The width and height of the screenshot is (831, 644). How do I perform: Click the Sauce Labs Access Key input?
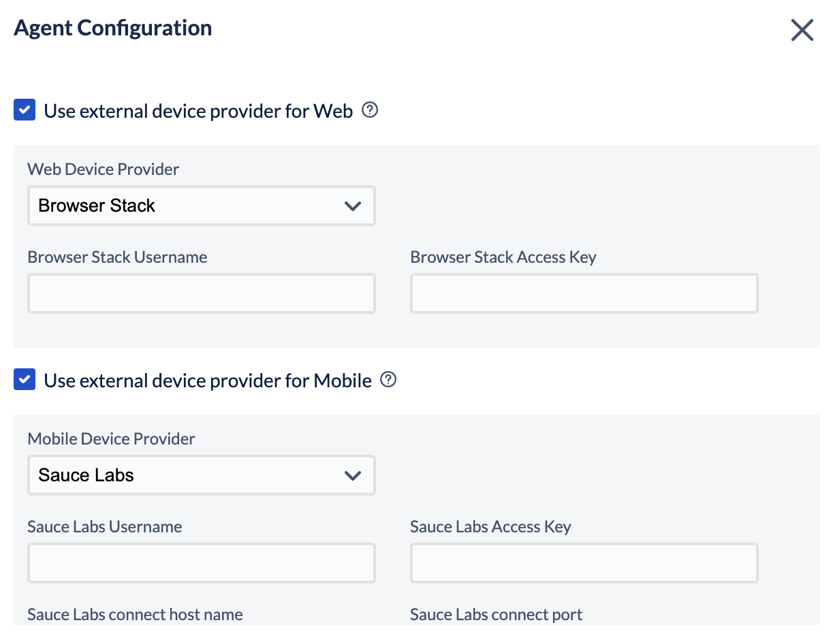coord(584,563)
